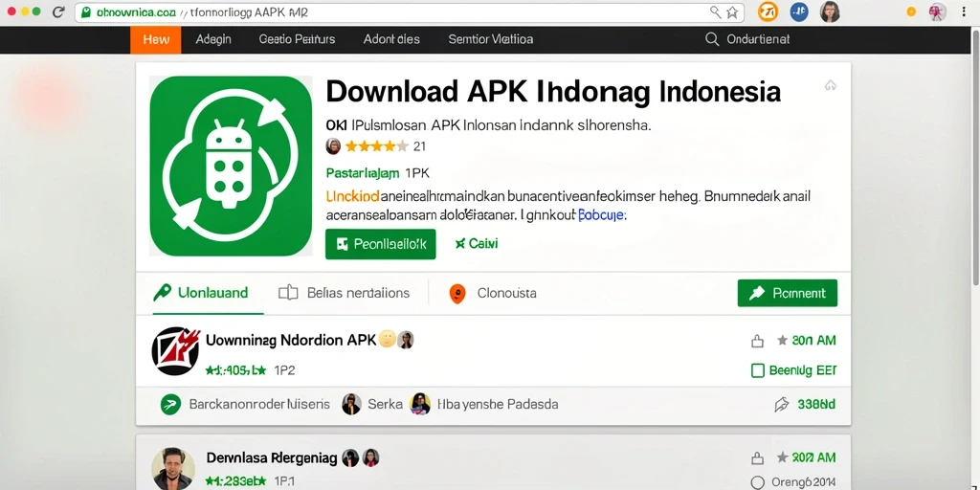Select the Oreng 2014 radio button
The width and height of the screenshot is (980, 490).
click(x=758, y=482)
